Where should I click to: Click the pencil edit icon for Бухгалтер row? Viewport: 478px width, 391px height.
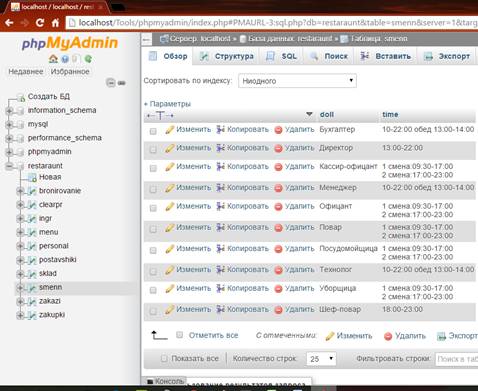169,129
